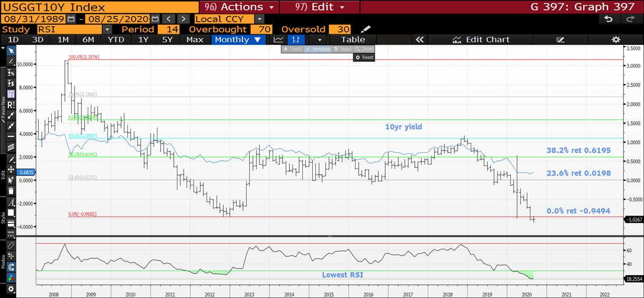Click the Study field showing RSI
Image resolution: width=644 pixels, height=298 pixels.
(x=70, y=30)
